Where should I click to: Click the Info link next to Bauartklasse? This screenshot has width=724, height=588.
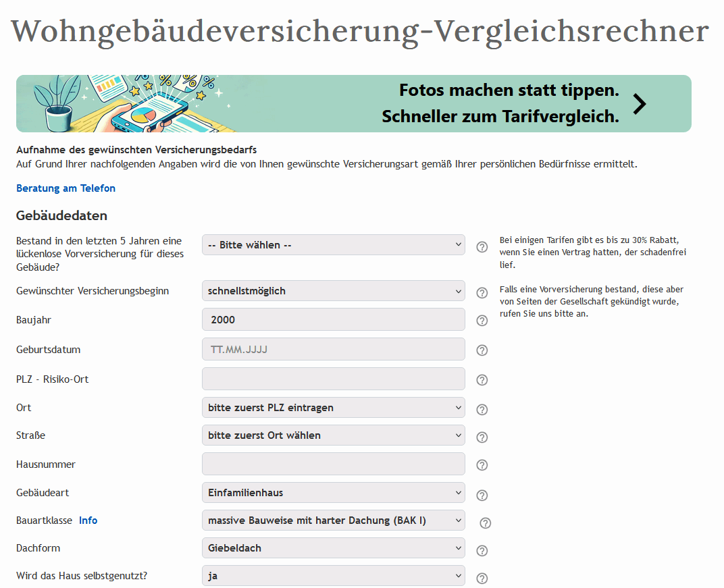click(x=88, y=520)
